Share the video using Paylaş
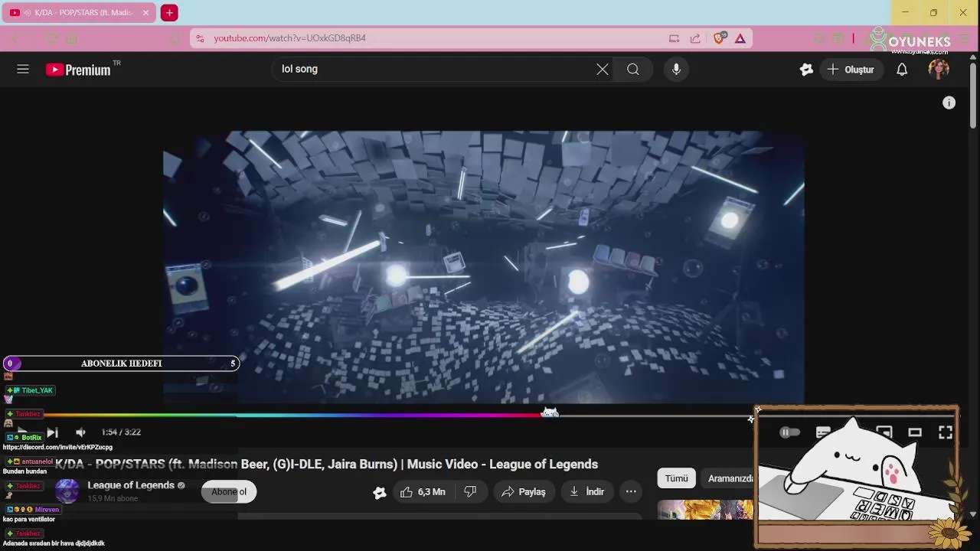The height and width of the screenshot is (551, 980). [524, 492]
